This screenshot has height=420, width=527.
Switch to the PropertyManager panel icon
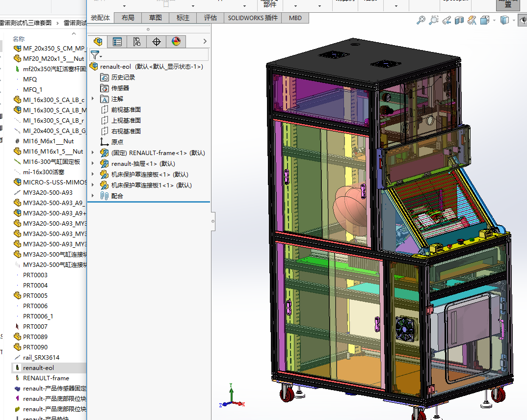pyautogui.click(x=117, y=42)
